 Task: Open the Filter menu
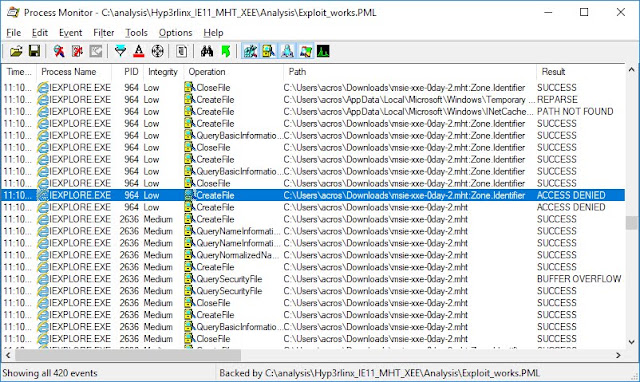pos(104,33)
